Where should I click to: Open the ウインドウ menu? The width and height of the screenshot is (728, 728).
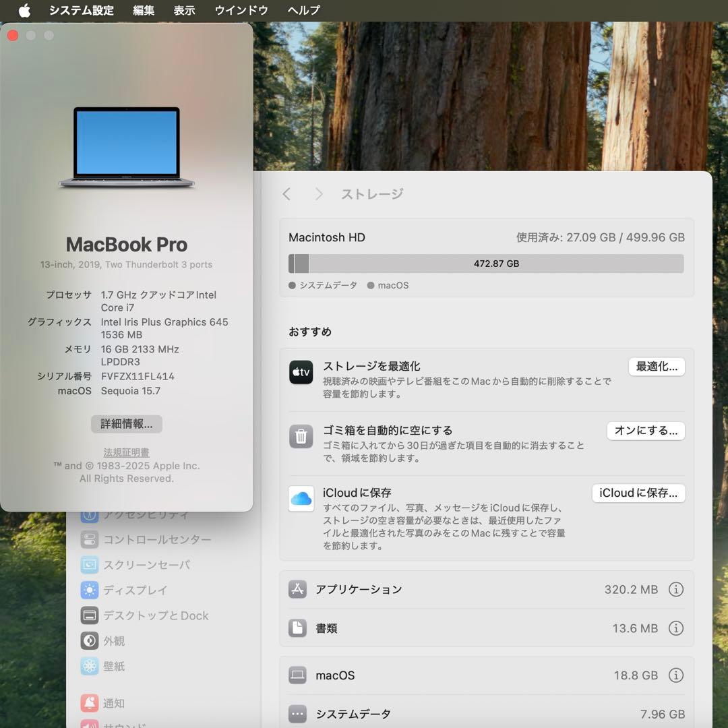[241, 10]
